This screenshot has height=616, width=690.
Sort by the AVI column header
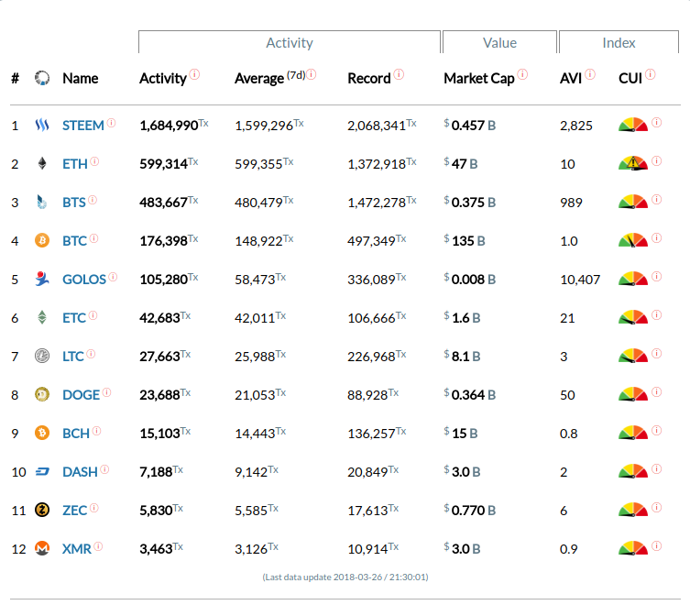(x=571, y=79)
